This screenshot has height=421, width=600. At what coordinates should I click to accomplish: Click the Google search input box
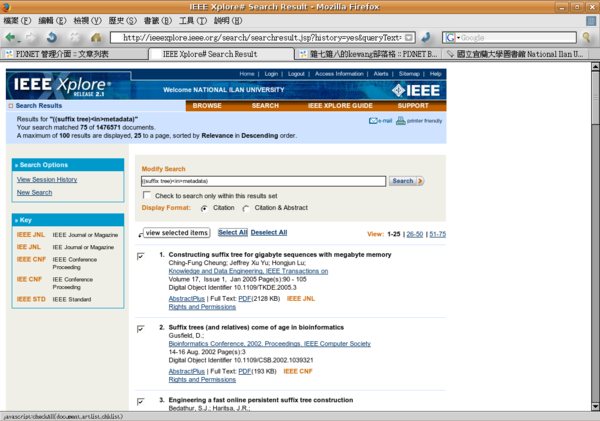pos(518,38)
